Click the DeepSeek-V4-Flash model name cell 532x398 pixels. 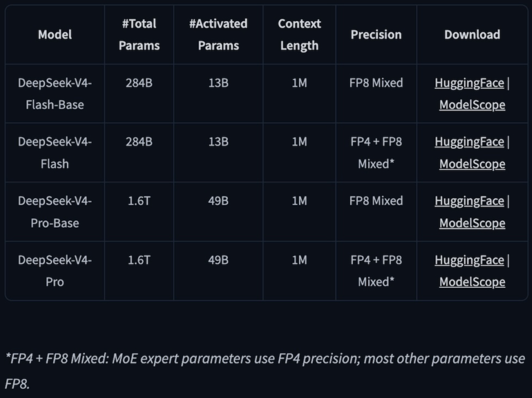click(x=55, y=153)
